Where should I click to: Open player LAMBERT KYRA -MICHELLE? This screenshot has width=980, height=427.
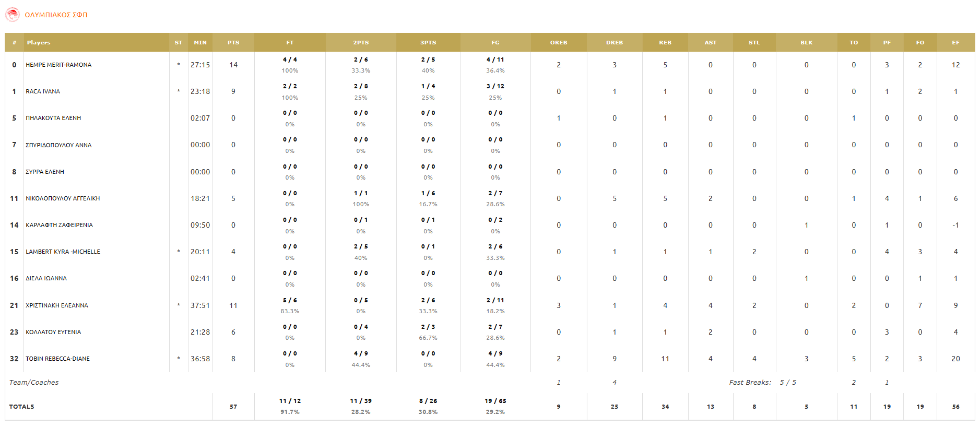point(63,252)
